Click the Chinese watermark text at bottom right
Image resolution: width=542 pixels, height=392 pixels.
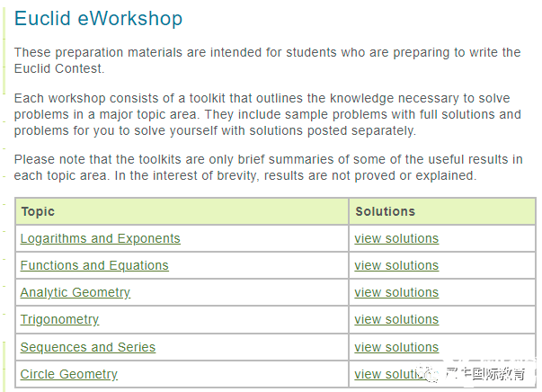pyautogui.click(x=485, y=374)
